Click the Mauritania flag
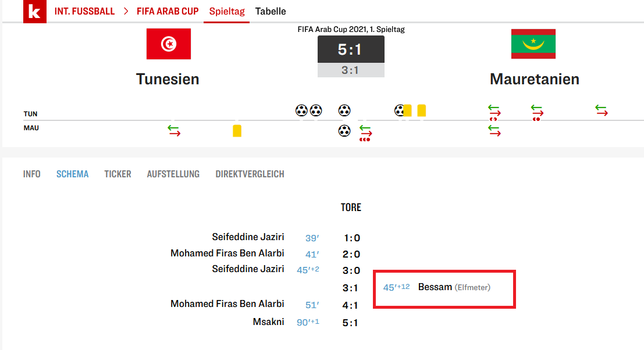Screen dimensions: 644x350 coord(533,44)
